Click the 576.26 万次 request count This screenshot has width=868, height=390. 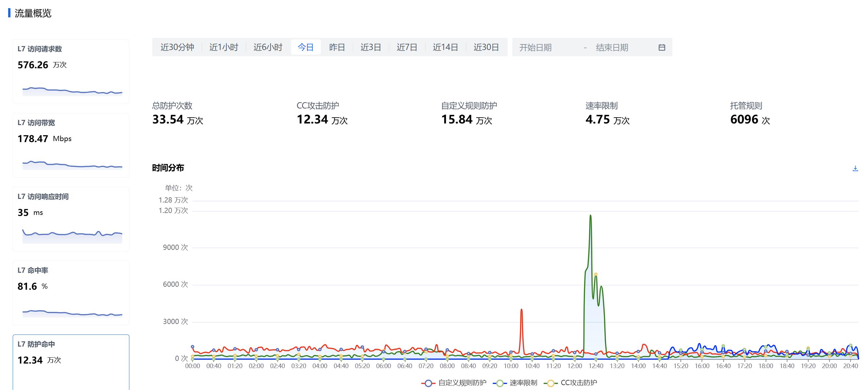pos(42,65)
